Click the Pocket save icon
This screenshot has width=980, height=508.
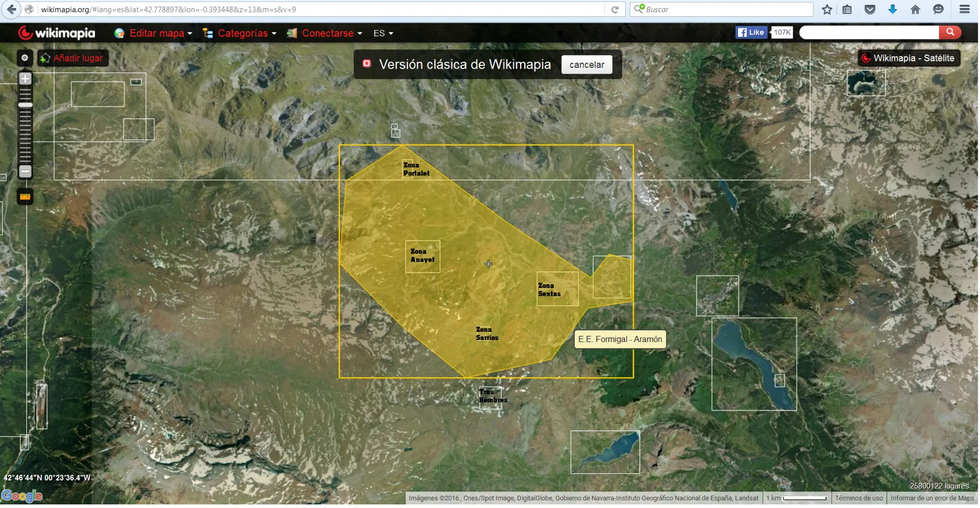pos(870,9)
